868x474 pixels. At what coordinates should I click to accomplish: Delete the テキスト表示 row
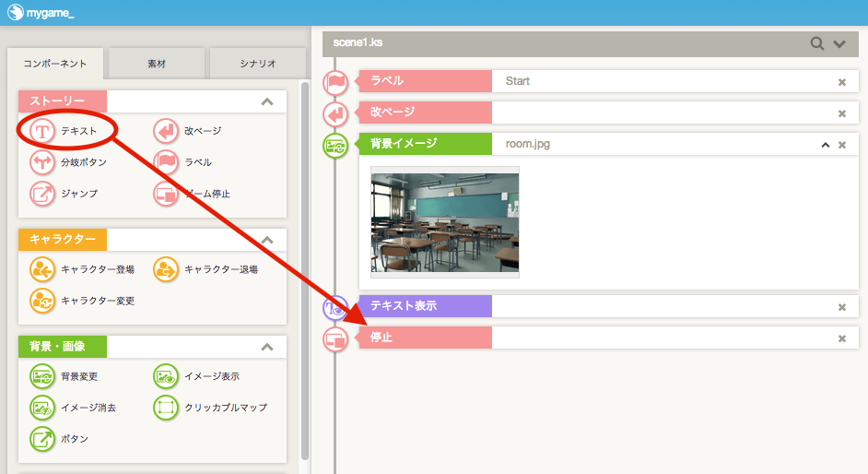[x=842, y=307]
